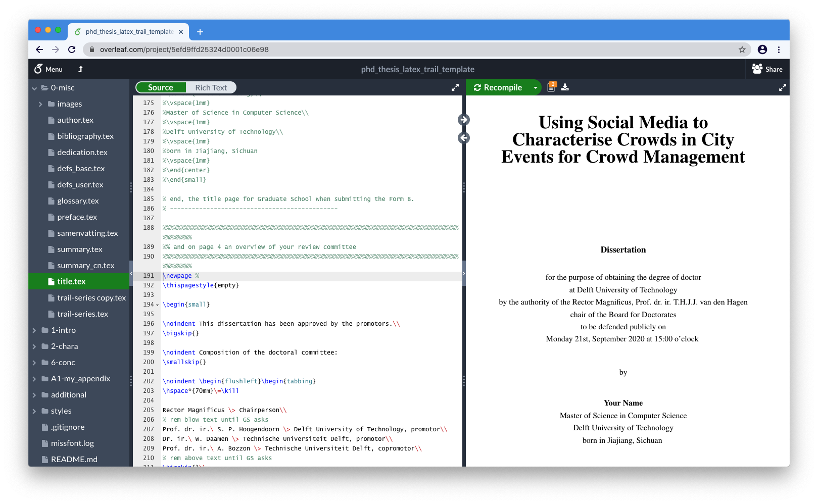Expand the 6-conc folder
This screenshot has width=818, height=504.
[x=34, y=363]
